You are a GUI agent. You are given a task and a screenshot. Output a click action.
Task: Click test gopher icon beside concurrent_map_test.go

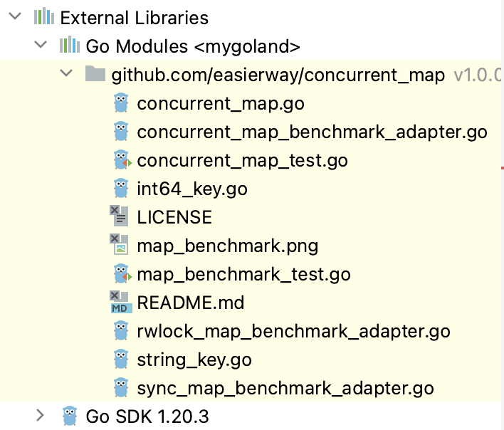122,159
